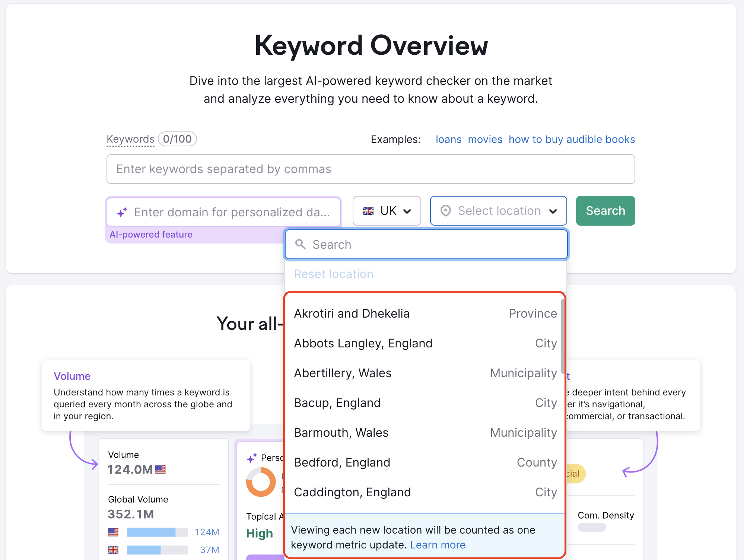Open the 'how to buy audible books' example
Image resolution: width=744 pixels, height=560 pixels.
coord(571,139)
